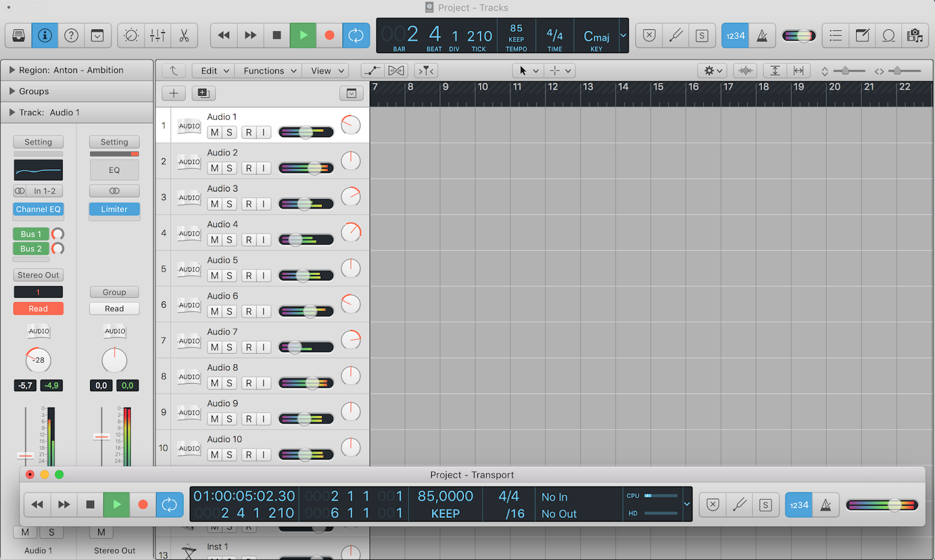The width and height of the screenshot is (935, 560).
Task: Open the Transport window display dropdown arrow
Action: [x=687, y=504]
